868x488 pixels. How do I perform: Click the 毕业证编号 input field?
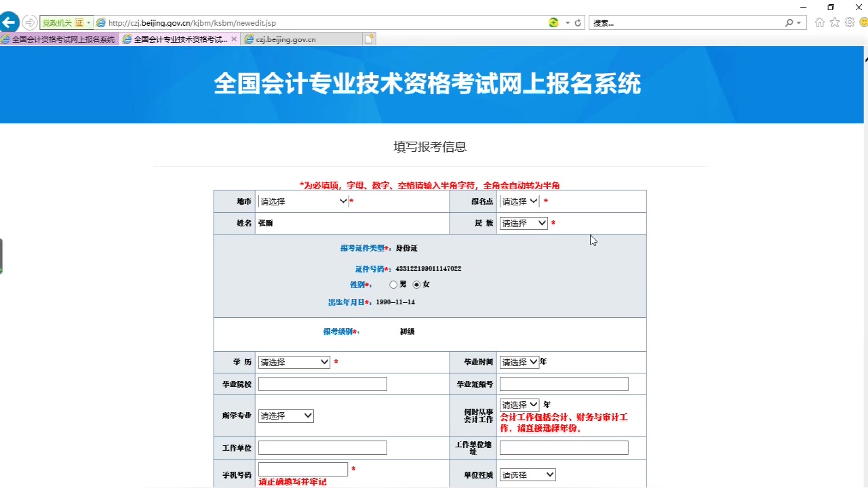tap(564, 384)
